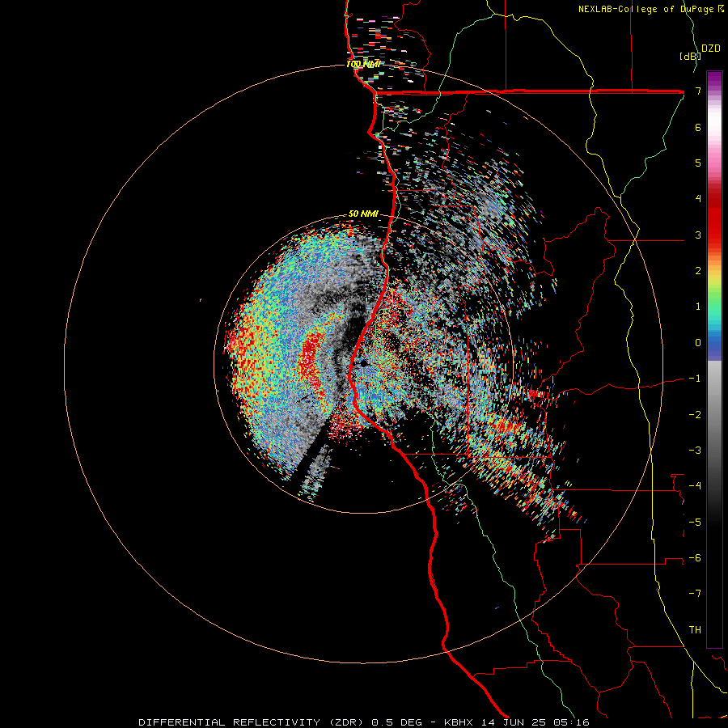Click the 1 dB value on color scale
Screen dimensions: 728x728
coord(698,307)
